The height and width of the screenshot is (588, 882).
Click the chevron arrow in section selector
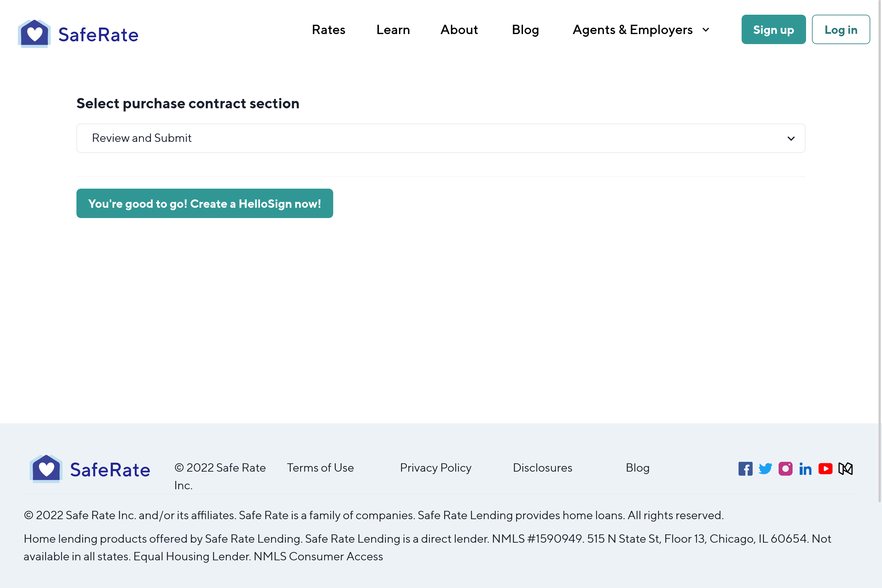tap(791, 138)
